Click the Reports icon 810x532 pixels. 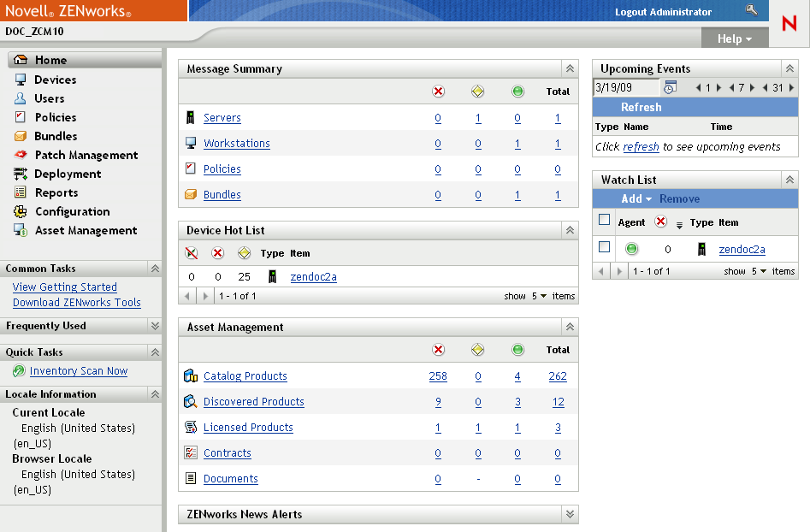coord(21,192)
